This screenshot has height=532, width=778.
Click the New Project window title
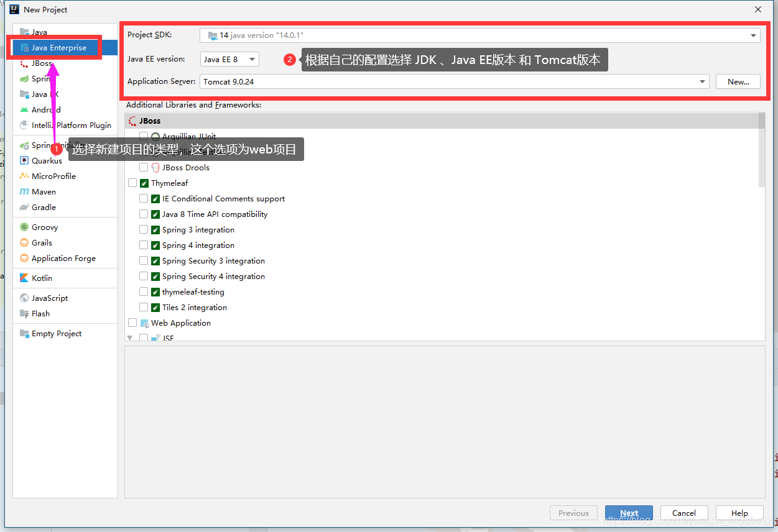[45, 9]
